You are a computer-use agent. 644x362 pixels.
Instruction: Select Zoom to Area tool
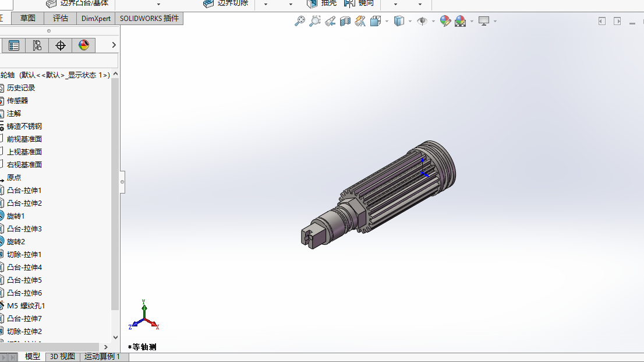click(315, 21)
